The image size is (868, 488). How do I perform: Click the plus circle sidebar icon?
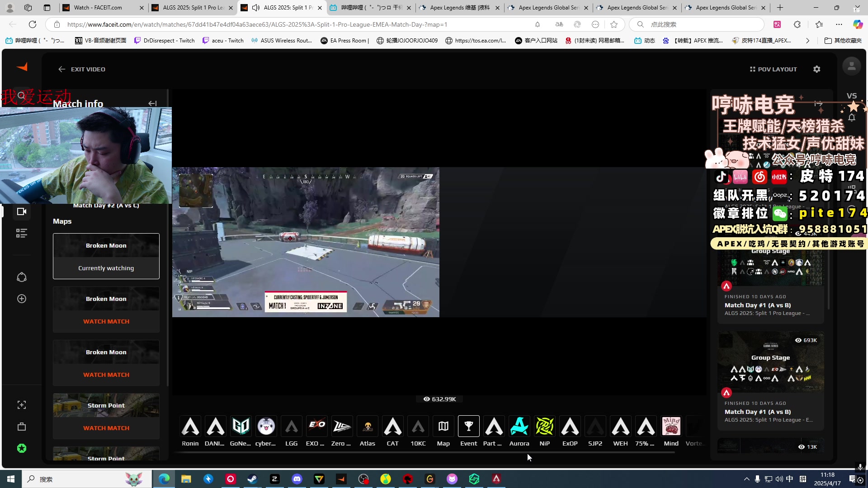click(x=22, y=299)
